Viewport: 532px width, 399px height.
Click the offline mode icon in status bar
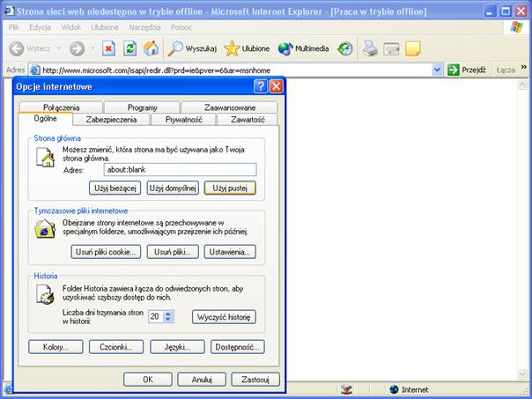[x=346, y=389]
